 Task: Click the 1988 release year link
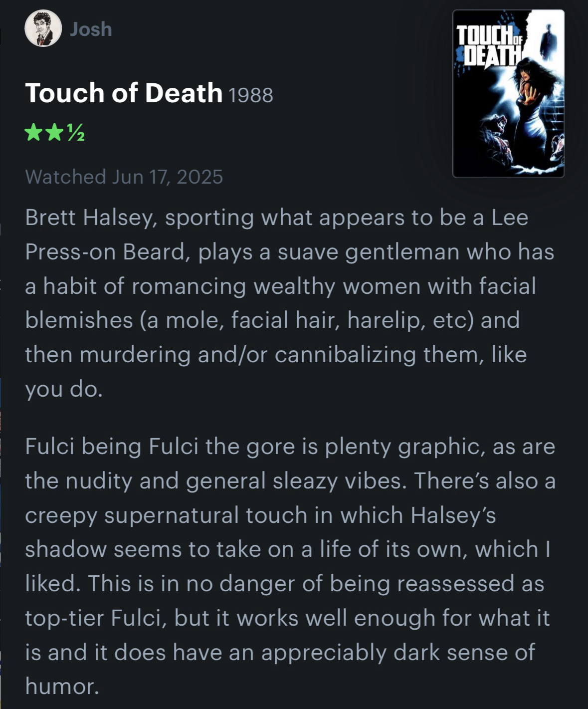[x=250, y=94]
